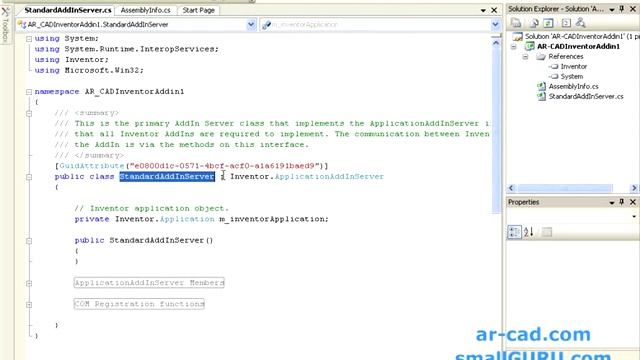Image resolution: width=640 pixels, height=360 pixels.
Task: Close the Properties panel
Action: coord(633,202)
